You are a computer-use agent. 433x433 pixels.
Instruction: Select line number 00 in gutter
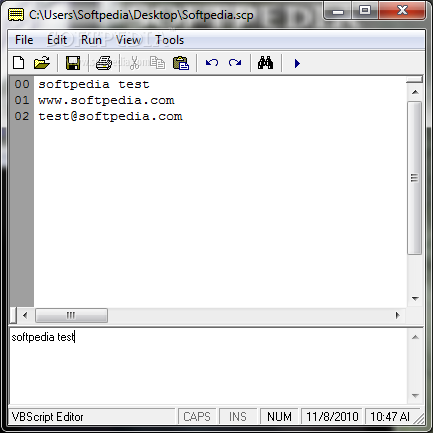click(22, 84)
